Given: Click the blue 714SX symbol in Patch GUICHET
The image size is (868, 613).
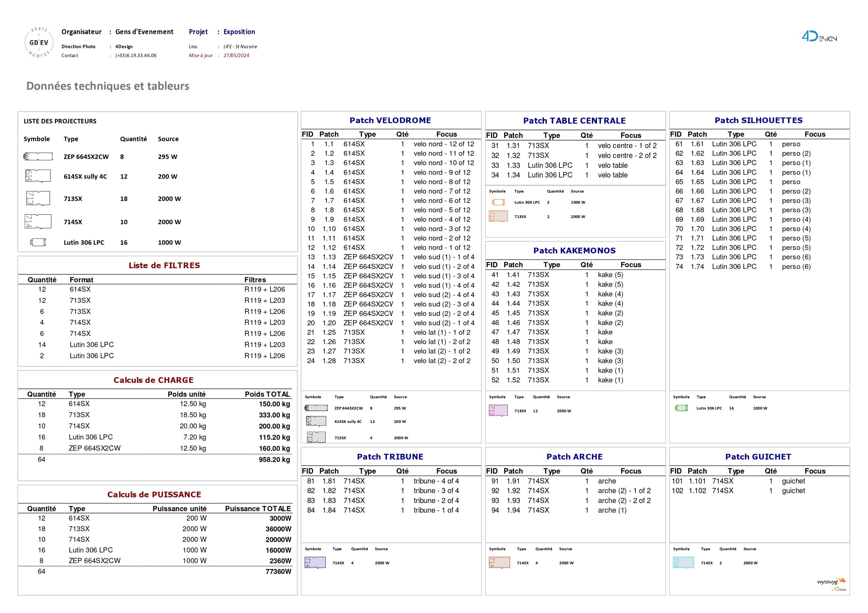Looking at the screenshot, I should [x=683, y=563].
